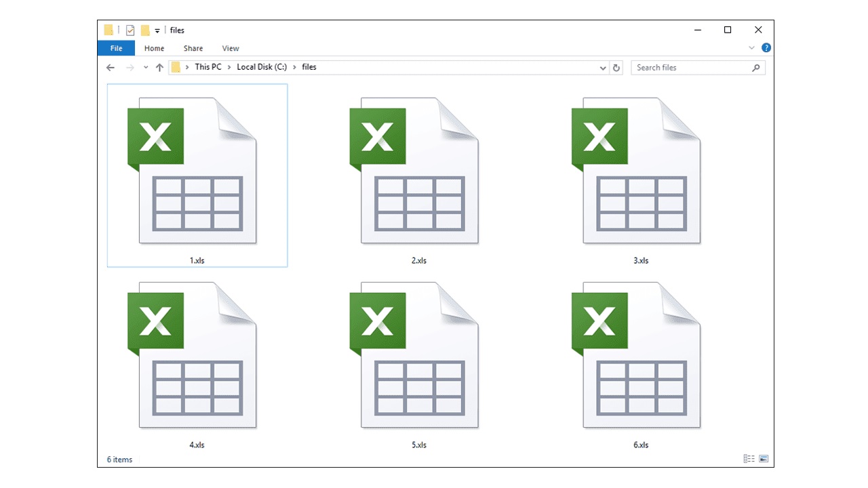The image size is (868, 488).
Task: Open the recent locations dropdown arrow
Action: coord(146,68)
